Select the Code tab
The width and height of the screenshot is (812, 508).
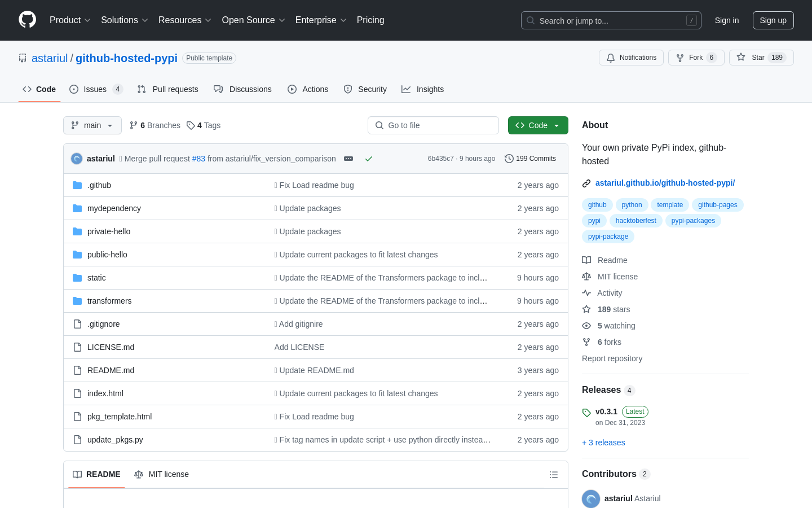pyautogui.click(x=39, y=89)
